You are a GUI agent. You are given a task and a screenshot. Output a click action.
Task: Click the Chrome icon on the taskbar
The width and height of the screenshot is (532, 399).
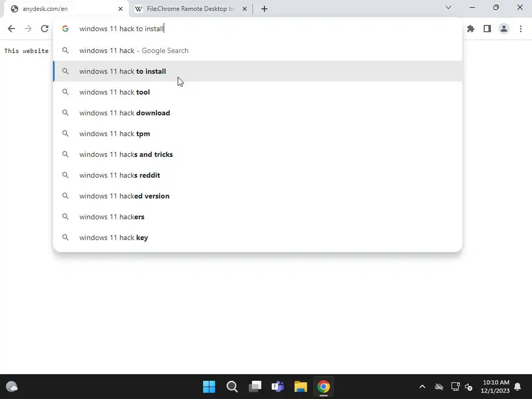click(x=324, y=387)
